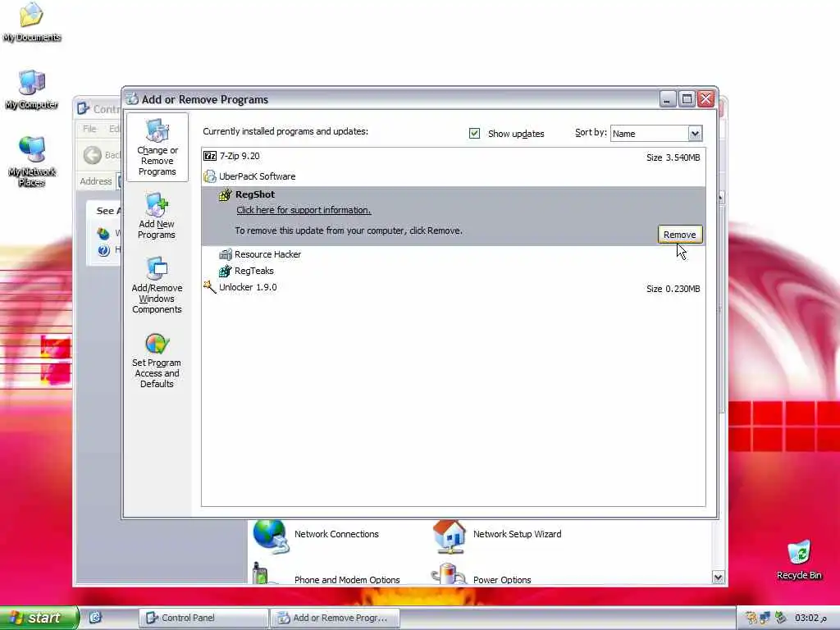Click the RegTeaks icon
Screen dimensions: 840x630
(x=226, y=271)
